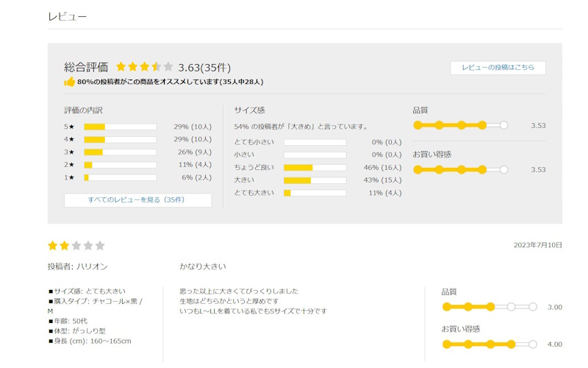This screenshot has width=588, height=368.
Task: Choose the 1★ rating bar
Action: pos(120,177)
